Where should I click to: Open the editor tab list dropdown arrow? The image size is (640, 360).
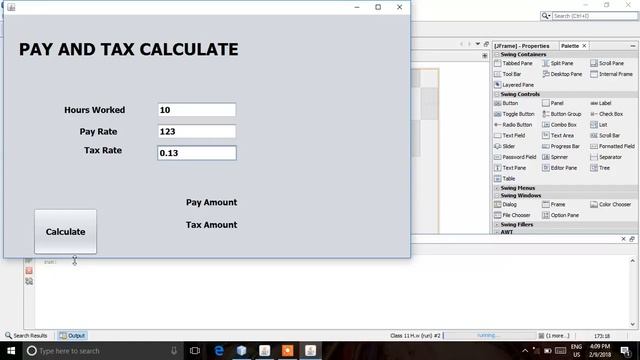click(478, 44)
